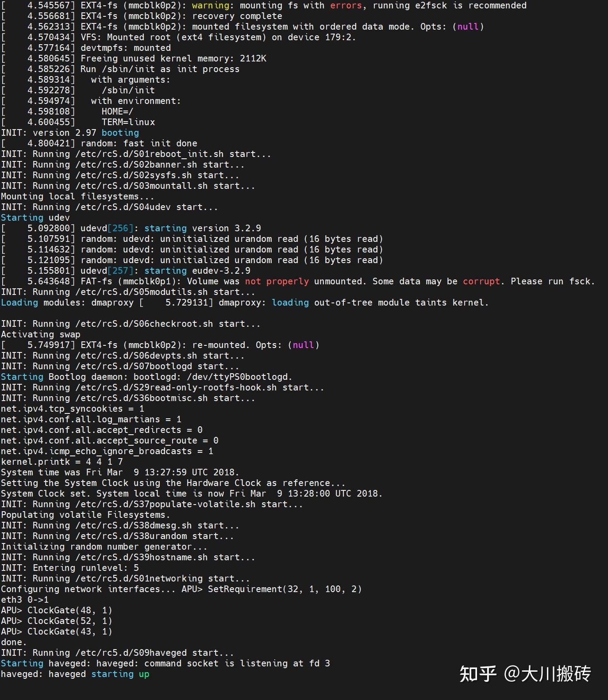Click the "eth3 0->1" line

click(x=25, y=600)
